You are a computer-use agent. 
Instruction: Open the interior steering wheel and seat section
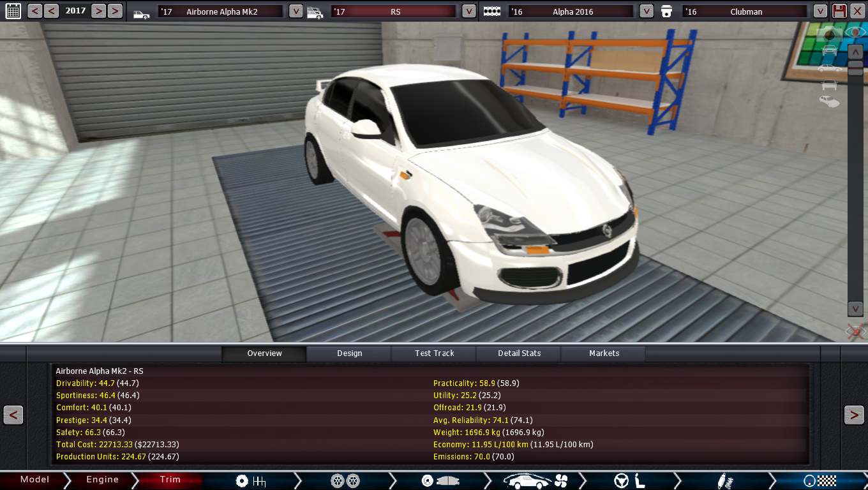[x=631, y=481]
